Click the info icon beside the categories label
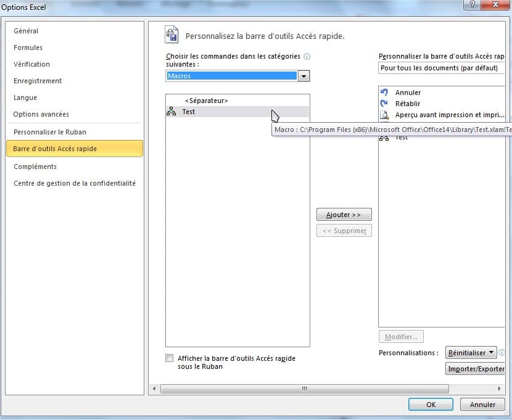 click(x=307, y=56)
